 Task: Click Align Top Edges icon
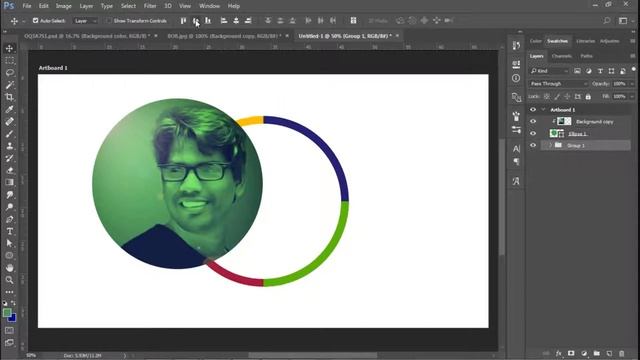click(183, 20)
